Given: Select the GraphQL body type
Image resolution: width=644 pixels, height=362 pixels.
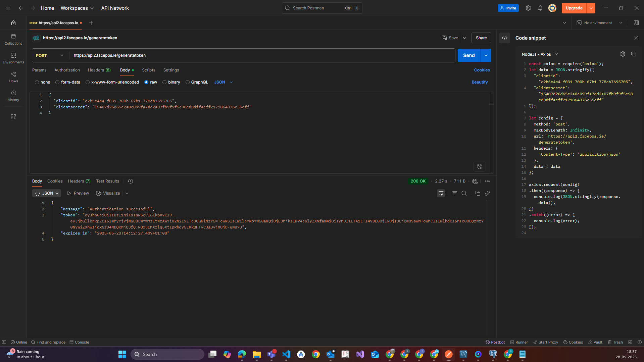Looking at the screenshot, I should (x=197, y=82).
